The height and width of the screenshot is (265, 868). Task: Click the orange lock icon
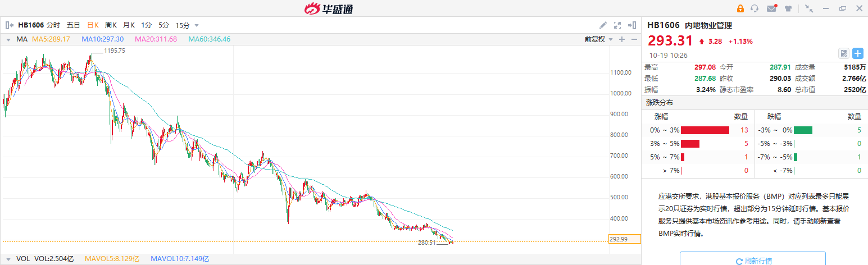(740, 8)
